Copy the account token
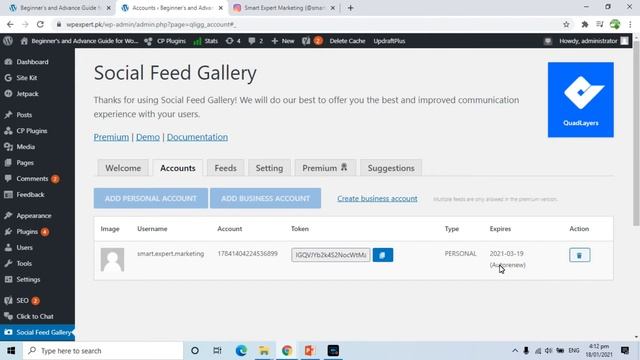The image size is (640, 360). (383, 255)
